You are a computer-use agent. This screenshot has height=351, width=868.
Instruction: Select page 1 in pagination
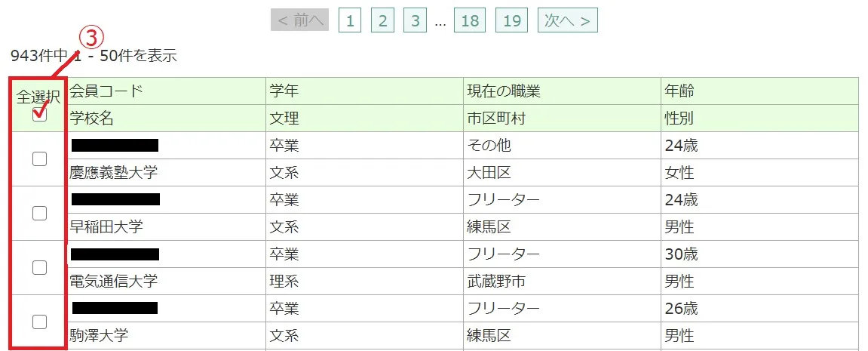(349, 21)
